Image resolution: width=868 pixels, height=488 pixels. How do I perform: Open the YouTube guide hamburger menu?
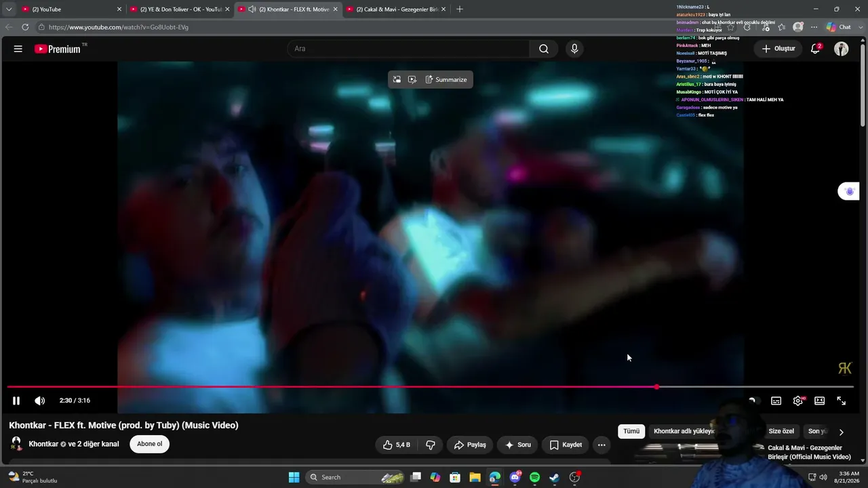click(18, 49)
